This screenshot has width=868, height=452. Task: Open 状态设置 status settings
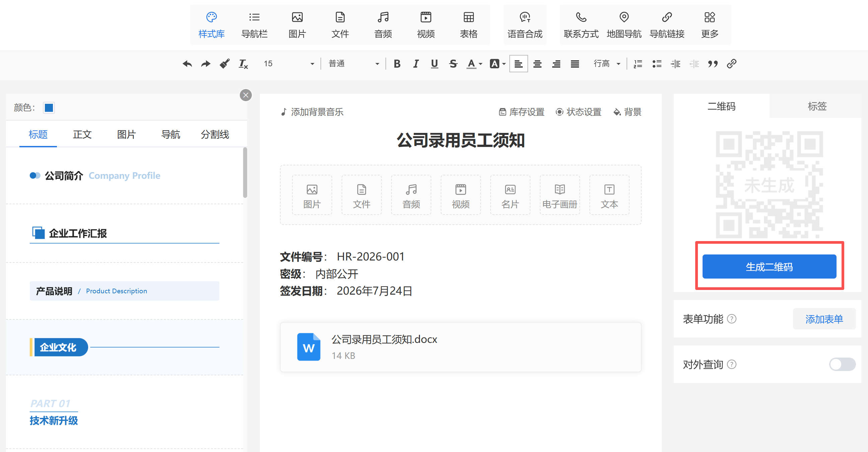pyautogui.click(x=579, y=112)
